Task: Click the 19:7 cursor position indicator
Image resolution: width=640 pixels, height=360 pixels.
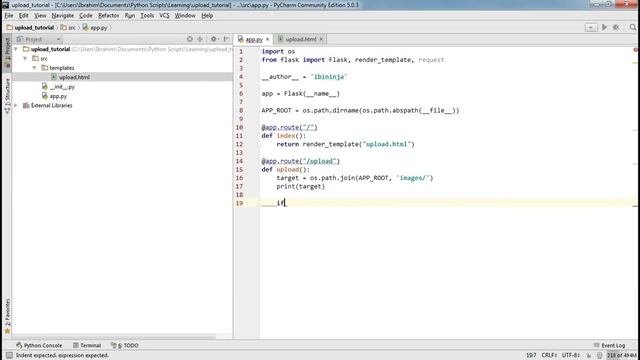Action: point(531,356)
